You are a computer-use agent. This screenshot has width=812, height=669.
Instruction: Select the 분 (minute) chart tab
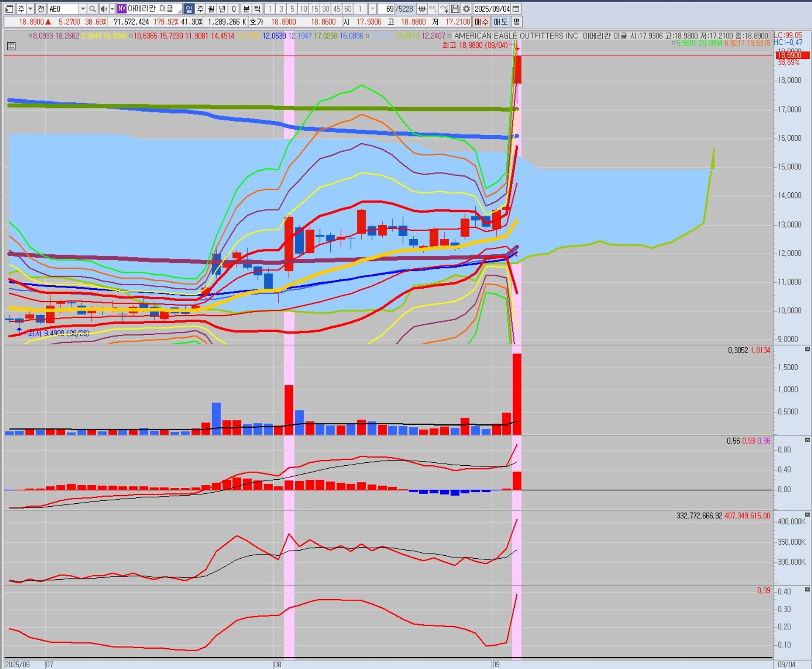tap(246, 8)
